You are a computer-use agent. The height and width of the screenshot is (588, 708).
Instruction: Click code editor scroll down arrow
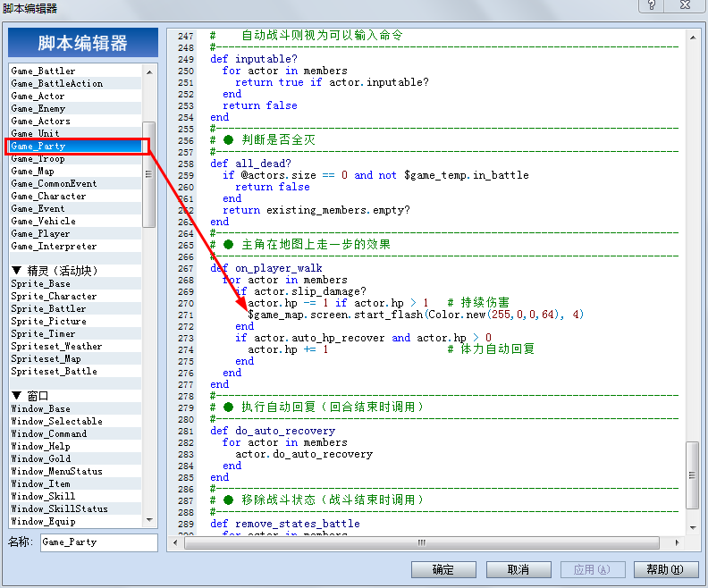(x=693, y=527)
